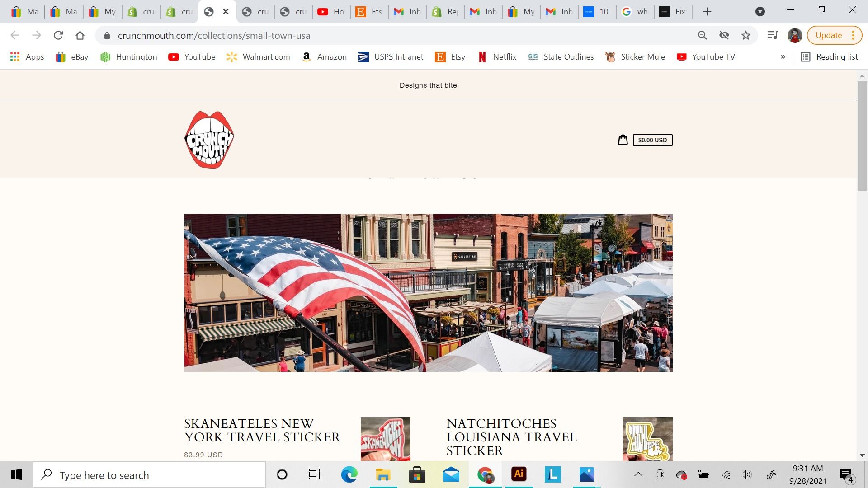Screen dimensions: 868x488
Task: Open Adobe Illustrator from the taskbar
Action: point(519,474)
